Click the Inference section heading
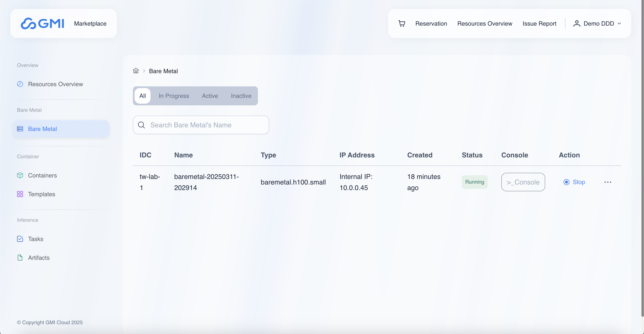Screen dimensions: 644x334 [27, 220]
